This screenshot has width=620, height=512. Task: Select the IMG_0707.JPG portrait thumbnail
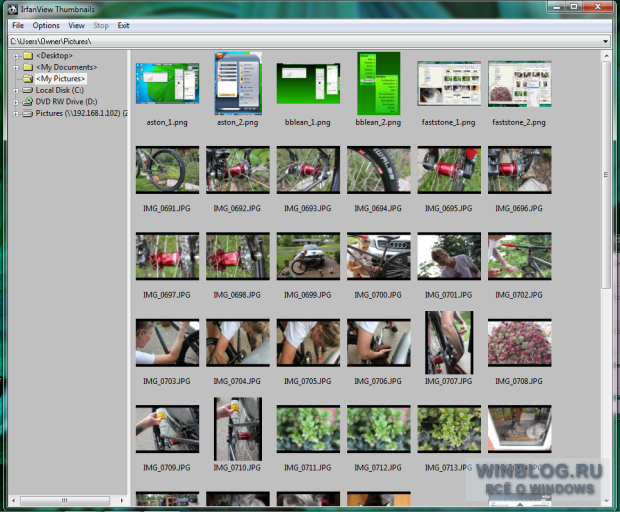[x=449, y=342]
